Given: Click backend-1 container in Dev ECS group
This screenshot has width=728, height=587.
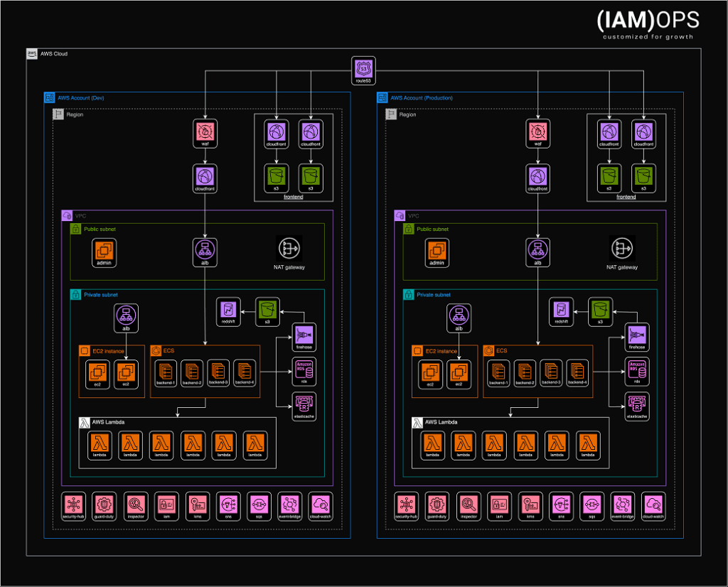Looking at the screenshot, I should [166, 371].
